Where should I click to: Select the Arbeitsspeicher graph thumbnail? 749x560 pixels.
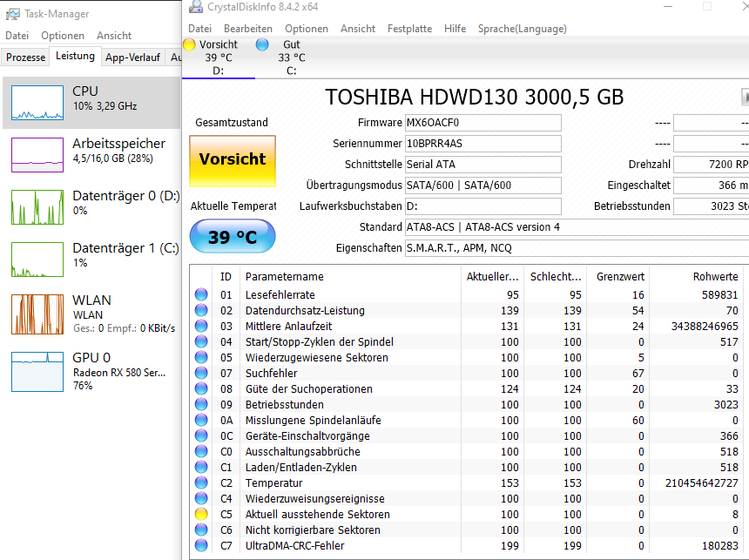[x=37, y=155]
